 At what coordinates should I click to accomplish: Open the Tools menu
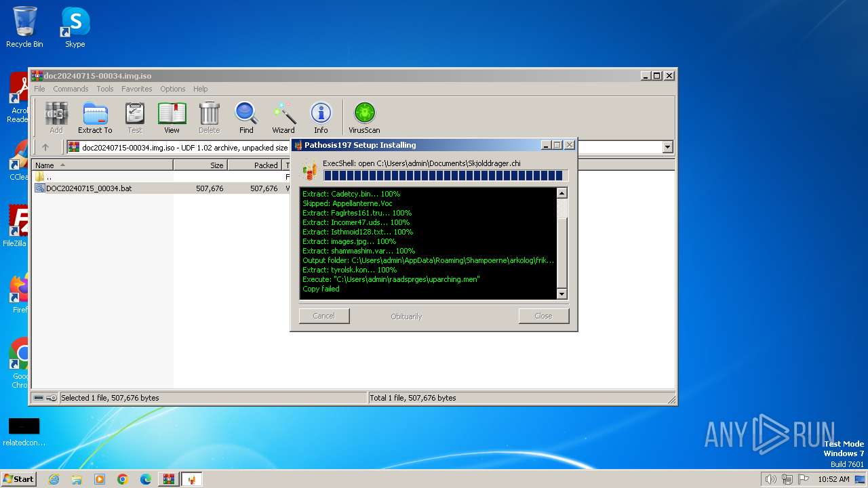point(105,89)
